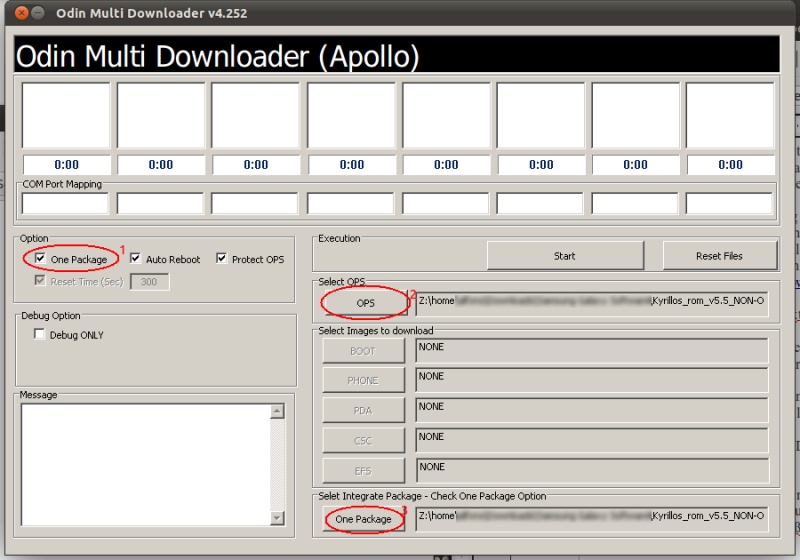Click the Reset Files button
The image size is (800, 560).
pyautogui.click(x=719, y=256)
